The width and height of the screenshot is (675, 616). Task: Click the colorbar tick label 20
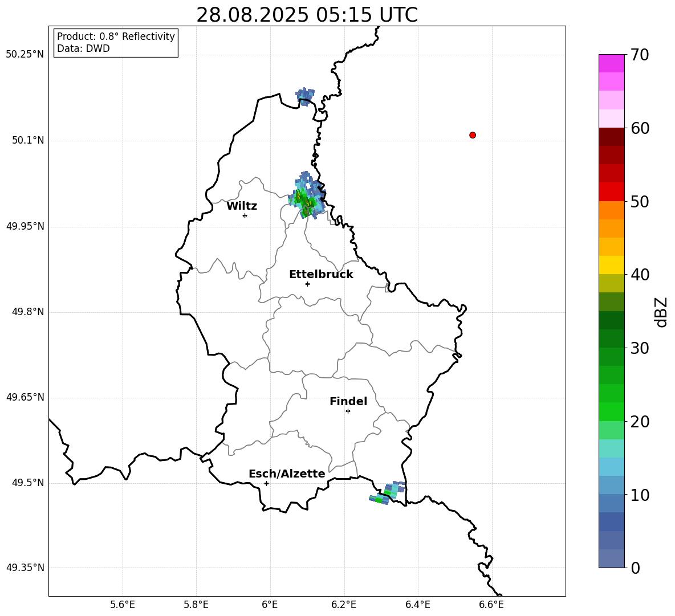[639, 422]
